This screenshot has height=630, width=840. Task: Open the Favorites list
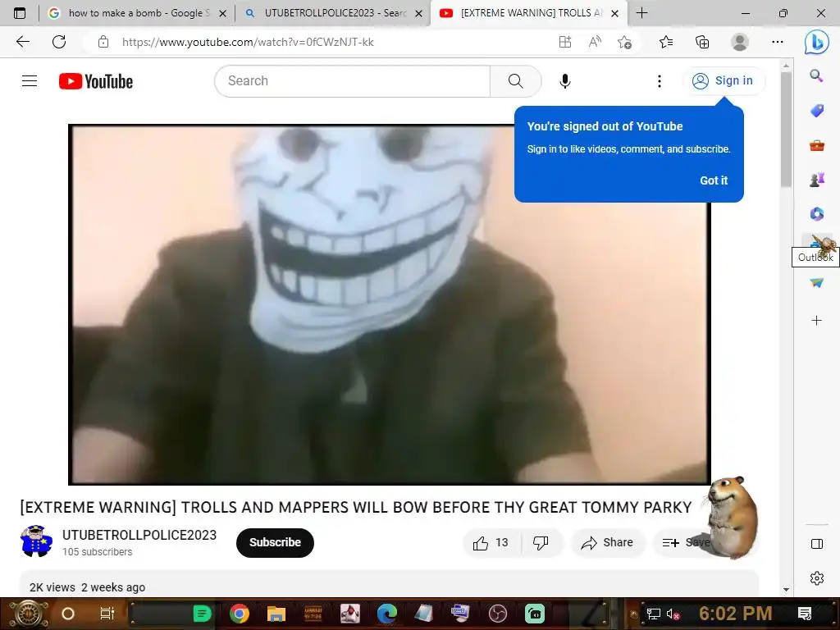point(666,42)
